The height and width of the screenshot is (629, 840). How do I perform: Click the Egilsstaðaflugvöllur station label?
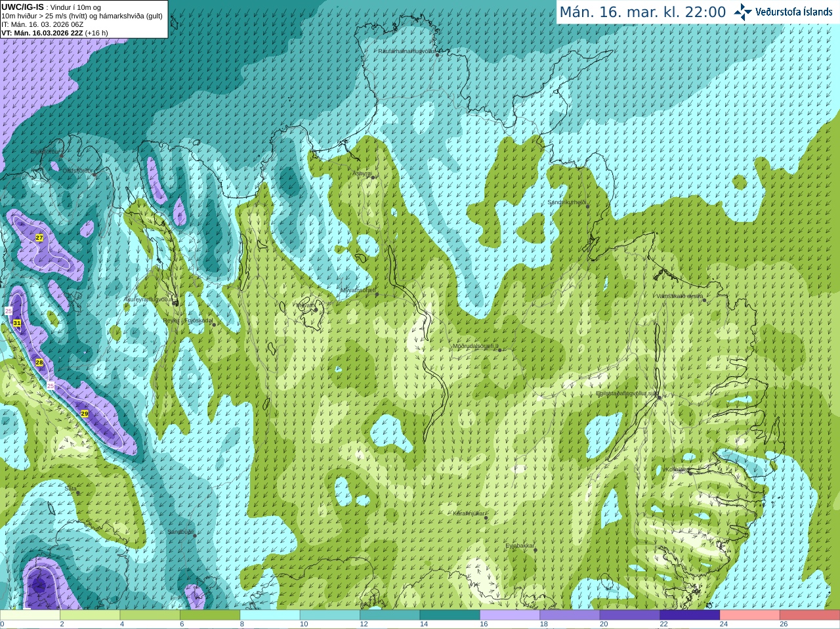[x=627, y=393]
